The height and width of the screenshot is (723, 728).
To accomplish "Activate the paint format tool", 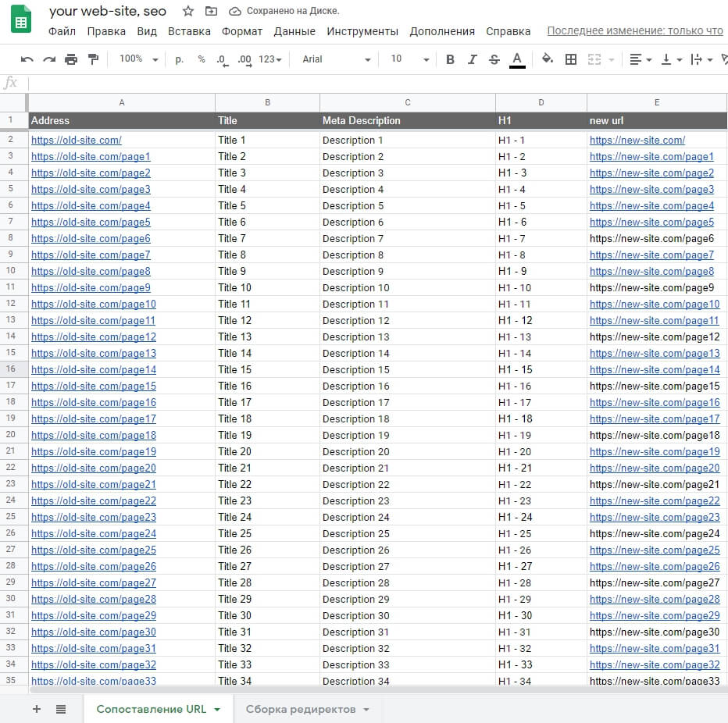I will [93, 59].
